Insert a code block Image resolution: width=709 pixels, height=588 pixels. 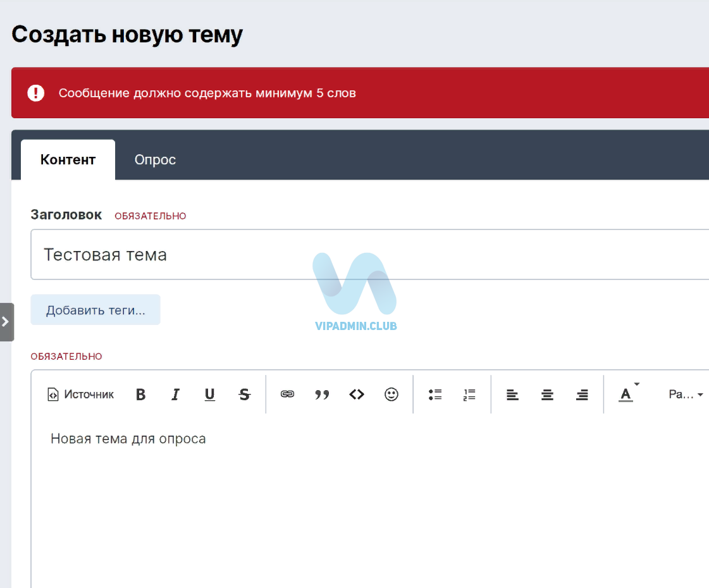[x=357, y=395]
